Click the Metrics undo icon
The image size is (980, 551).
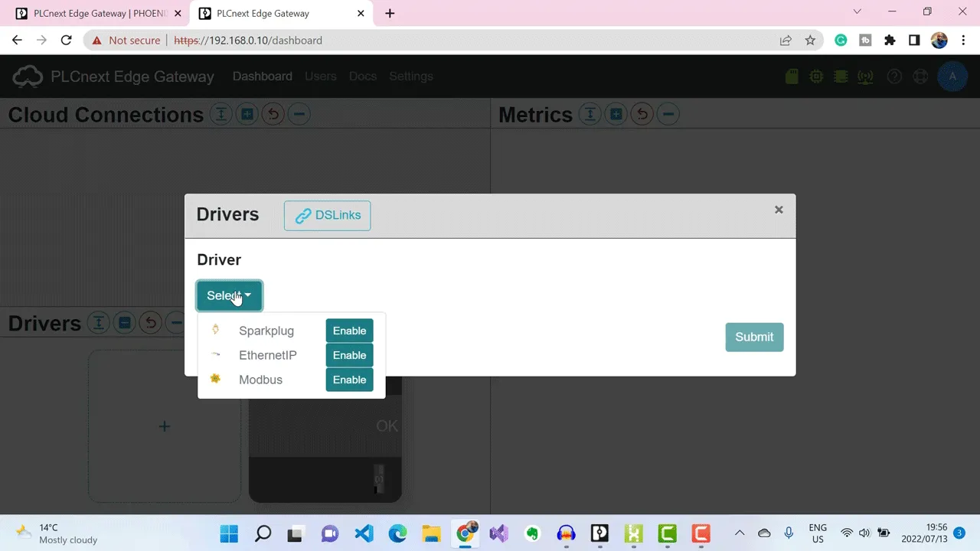pyautogui.click(x=642, y=115)
